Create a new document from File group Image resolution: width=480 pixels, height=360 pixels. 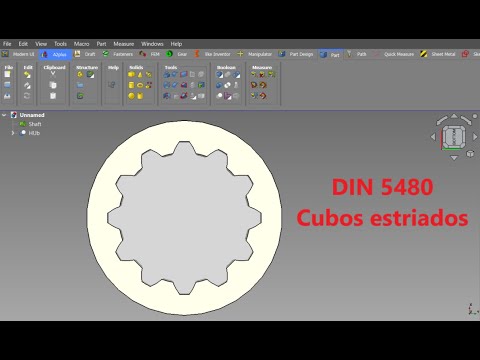click(7, 74)
